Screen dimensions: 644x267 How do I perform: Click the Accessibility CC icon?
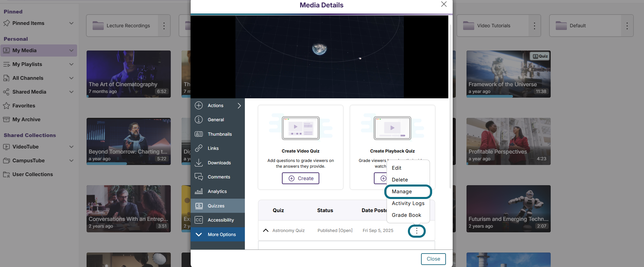199,220
